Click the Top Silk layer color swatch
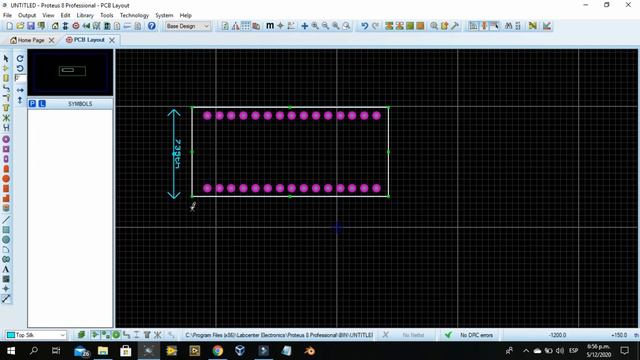 [x=11, y=335]
